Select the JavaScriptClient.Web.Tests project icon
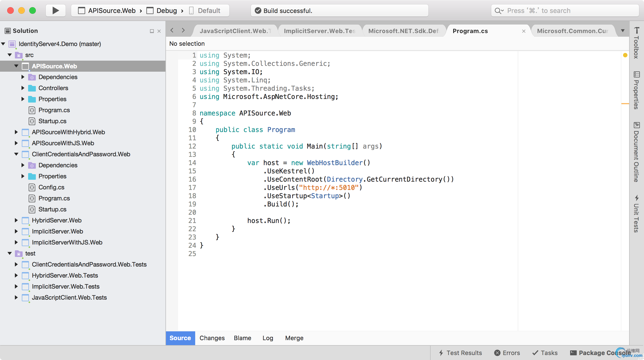Viewport: 644px width, 360px height. click(x=25, y=298)
